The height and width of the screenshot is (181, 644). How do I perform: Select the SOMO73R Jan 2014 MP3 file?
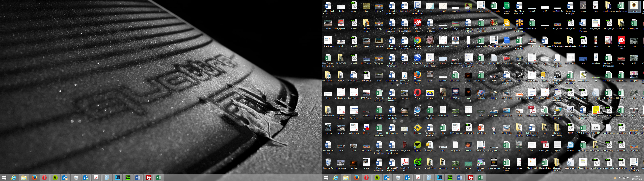coord(405,78)
